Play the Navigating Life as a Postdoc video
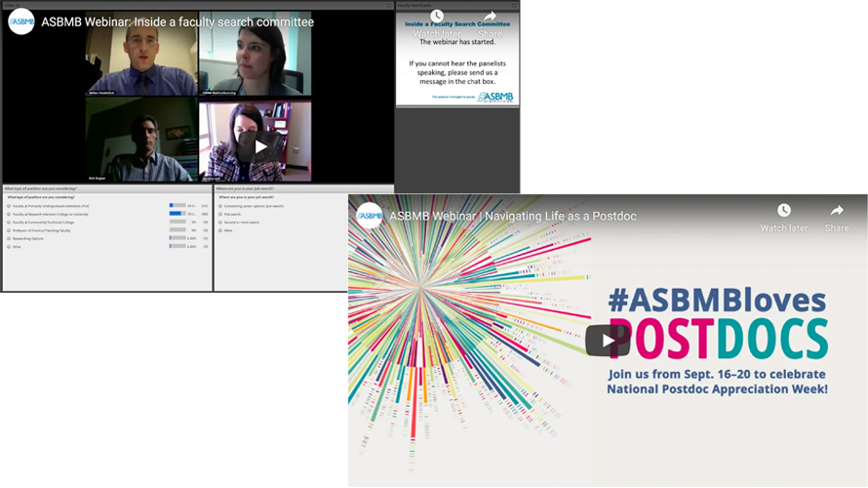Viewport: 868px width, 488px height. pos(608,340)
